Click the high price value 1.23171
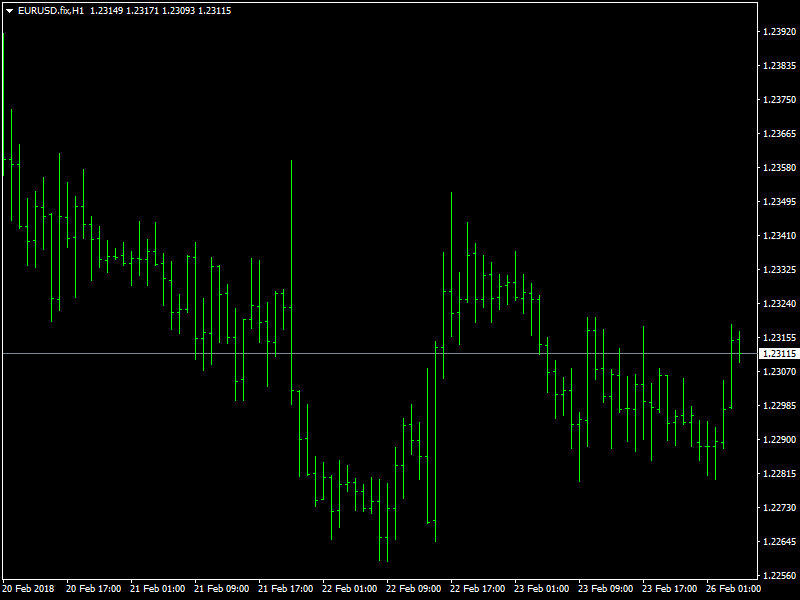This screenshot has height=600, width=800. tap(142, 11)
